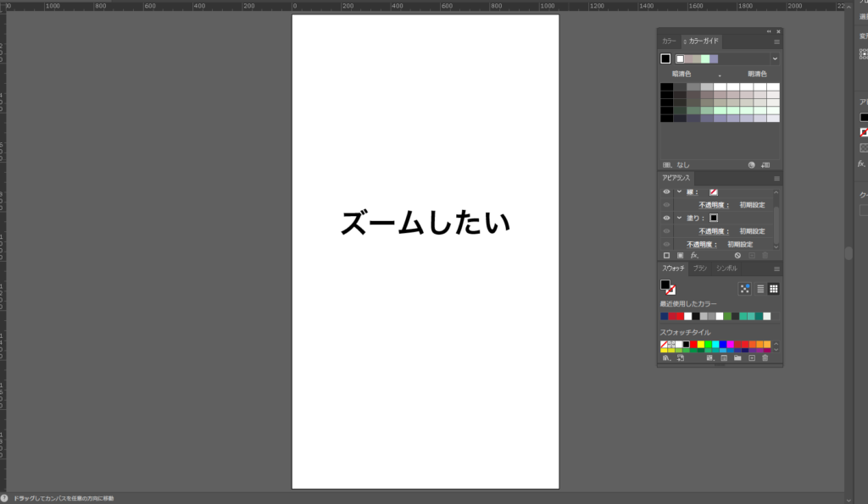868x504 pixels.
Task: Collapse the 線 stroke attribute chevron
Action: pos(679,192)
